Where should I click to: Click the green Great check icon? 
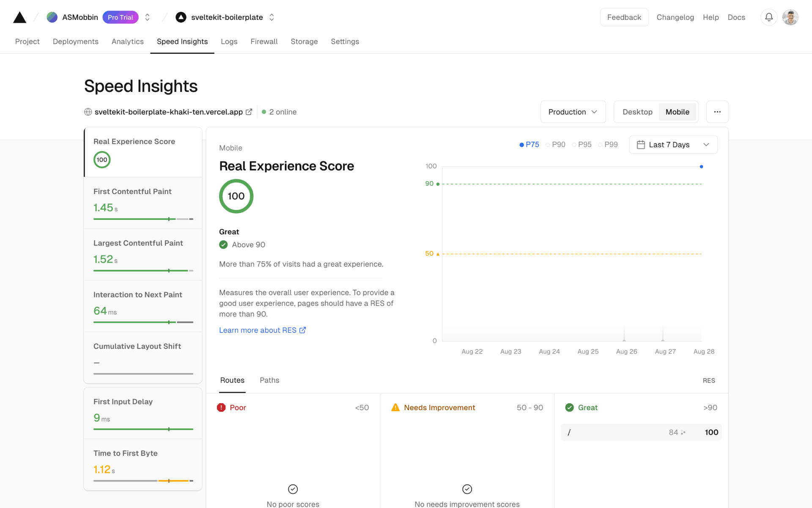tap(570, 408)
